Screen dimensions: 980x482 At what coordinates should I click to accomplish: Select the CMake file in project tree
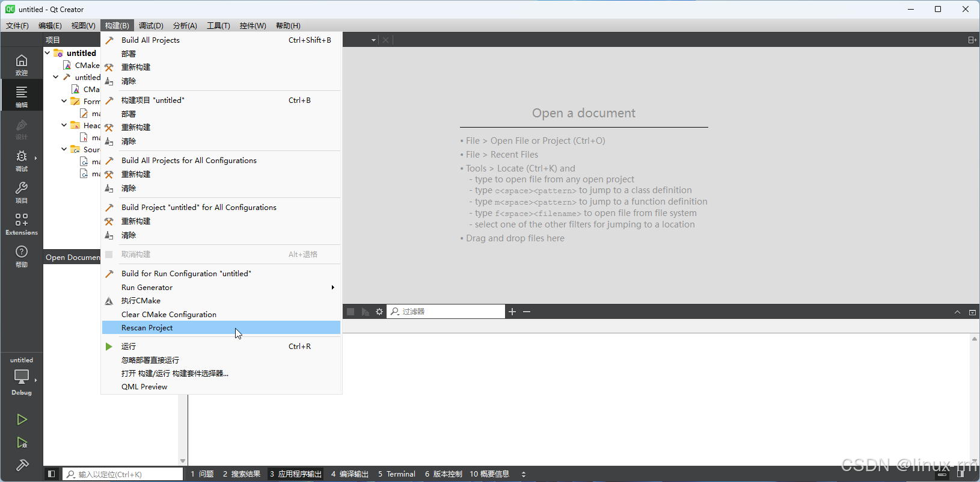pos(81,65)
